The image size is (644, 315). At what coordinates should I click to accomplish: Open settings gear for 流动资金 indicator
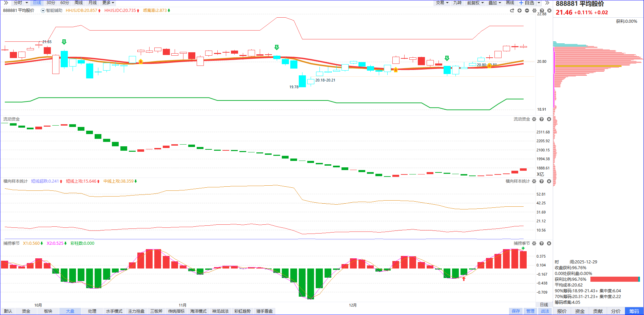click(534, 119)
